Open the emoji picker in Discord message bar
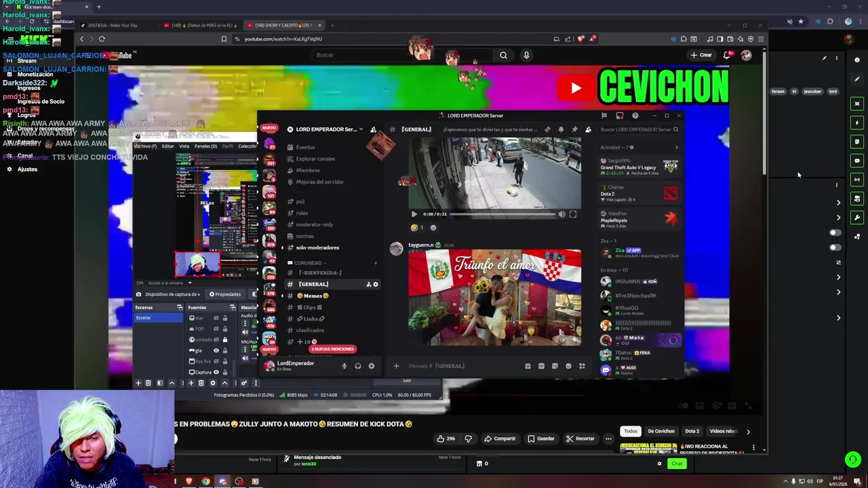This screenshot has height=488, width=868. (568, 366)
